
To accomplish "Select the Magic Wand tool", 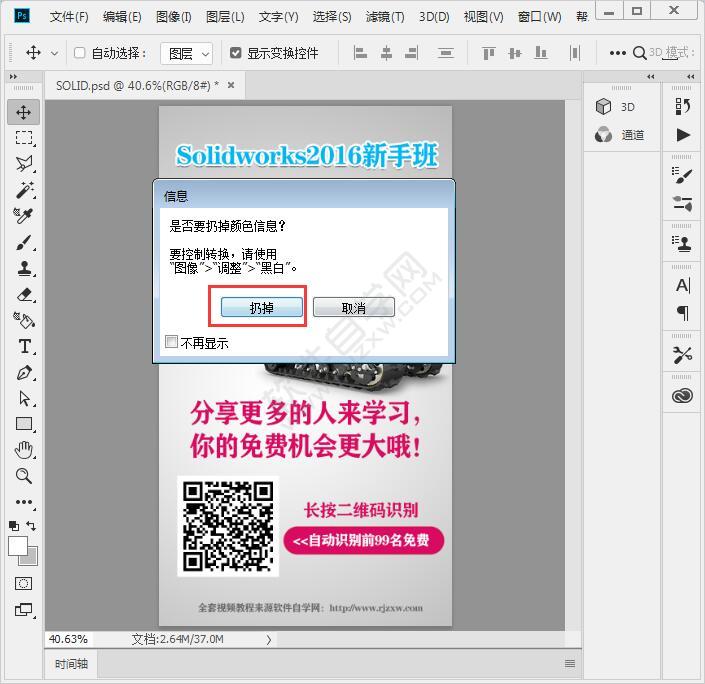I will pyautogui.click(x=24, y=190).
